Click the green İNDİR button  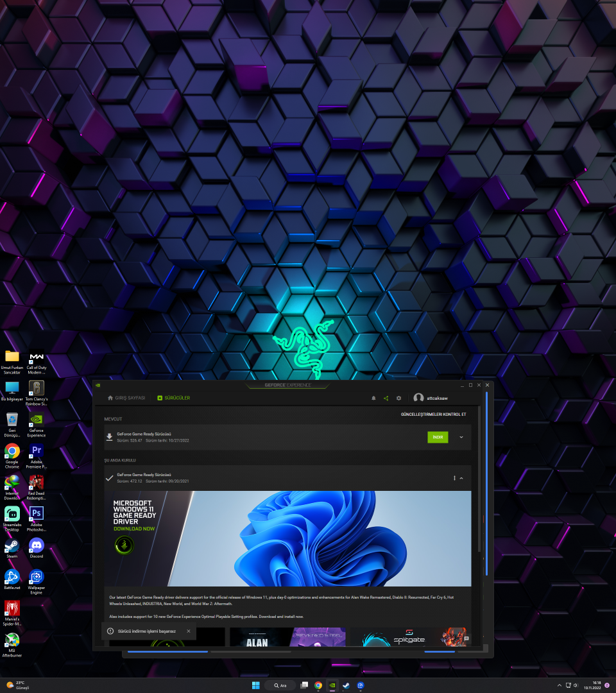[438, 437]
